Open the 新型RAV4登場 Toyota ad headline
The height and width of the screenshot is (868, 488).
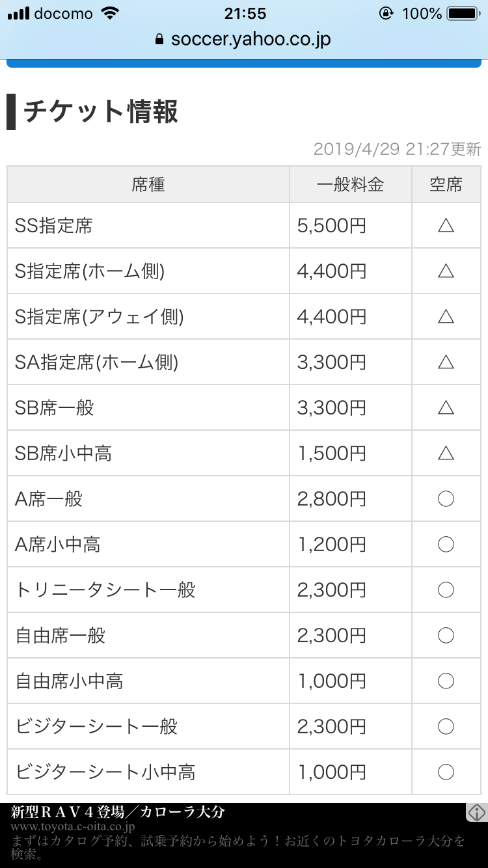click(118, 812)
